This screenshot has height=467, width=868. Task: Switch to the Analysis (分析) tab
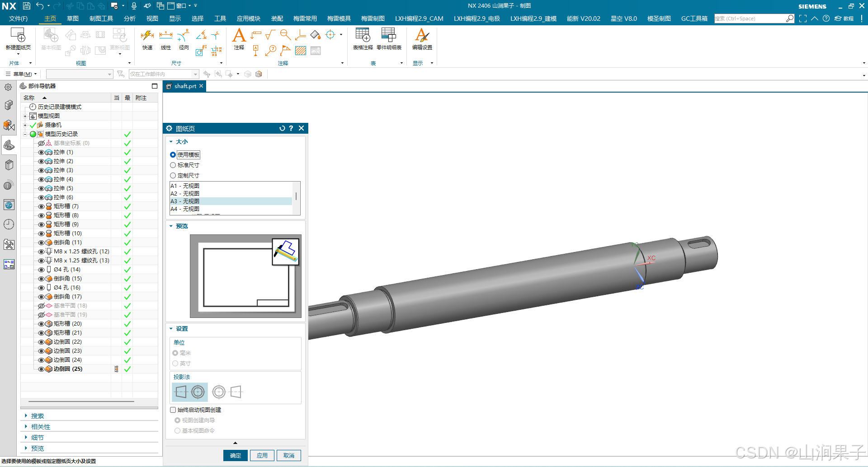pyautogui.click(x=130, y=19)
